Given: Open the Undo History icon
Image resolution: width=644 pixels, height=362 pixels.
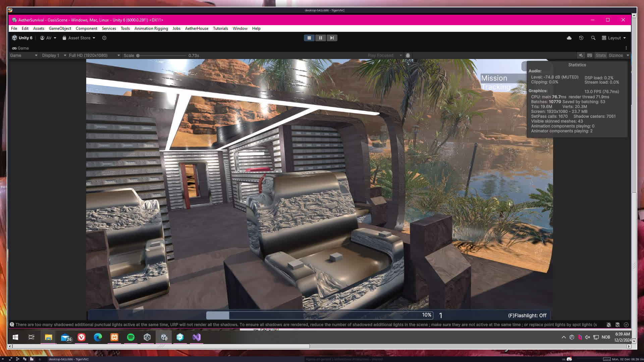Looking at the screenshot, I should [581, 38].
